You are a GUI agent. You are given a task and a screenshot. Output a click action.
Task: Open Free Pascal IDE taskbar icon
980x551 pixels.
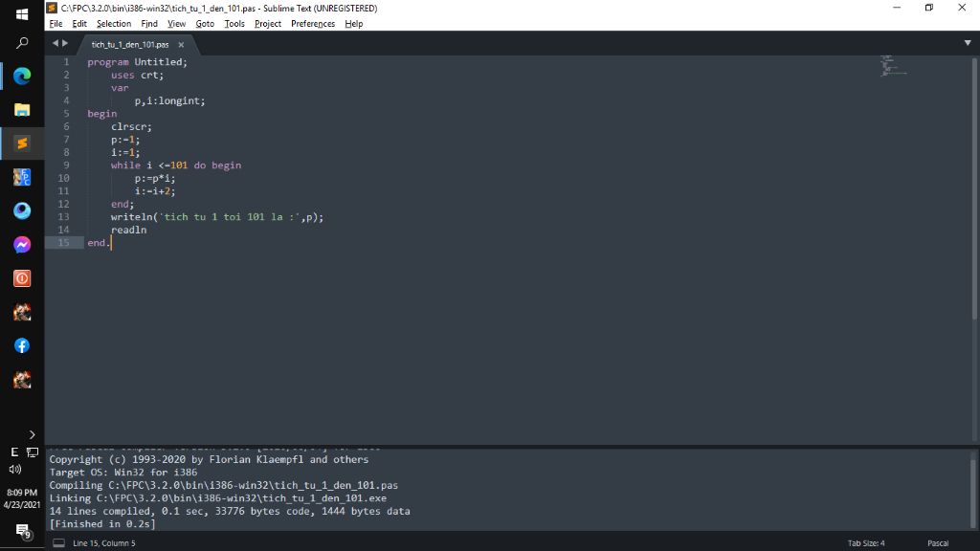(x=22, y=177)
